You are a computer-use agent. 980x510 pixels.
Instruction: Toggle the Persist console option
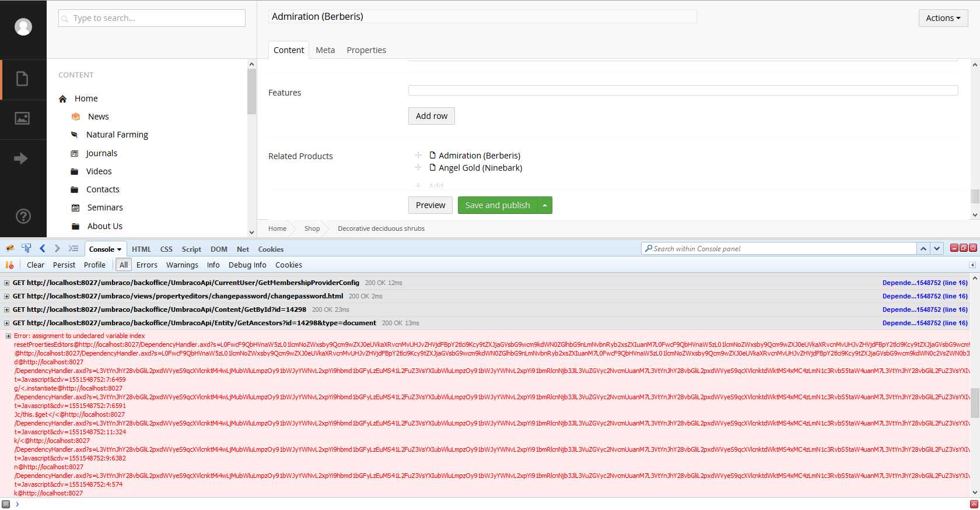[x=64, y=265]
